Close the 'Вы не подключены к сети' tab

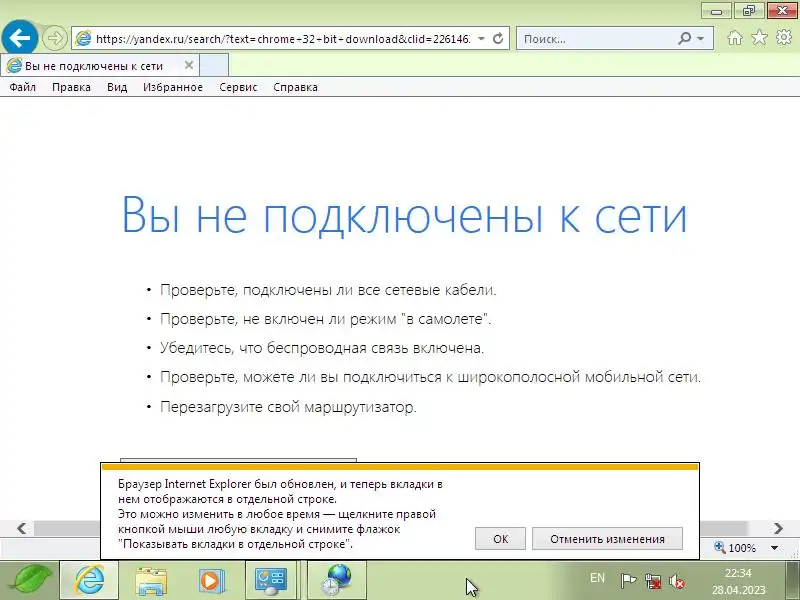coord(189,65)
